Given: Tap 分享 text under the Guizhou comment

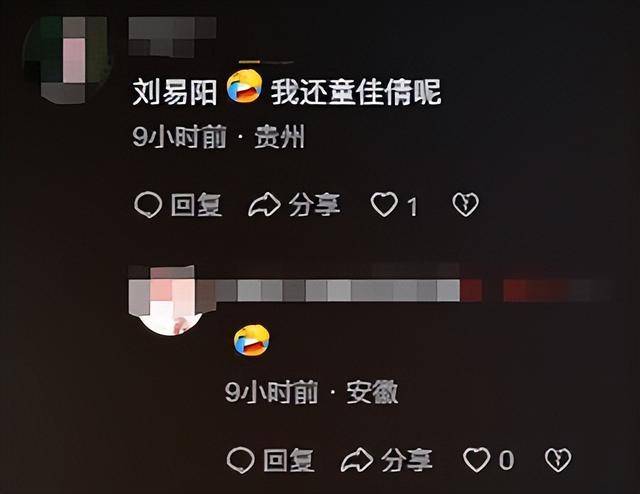Looking at the screenshot, I should (x=314, y=205).
